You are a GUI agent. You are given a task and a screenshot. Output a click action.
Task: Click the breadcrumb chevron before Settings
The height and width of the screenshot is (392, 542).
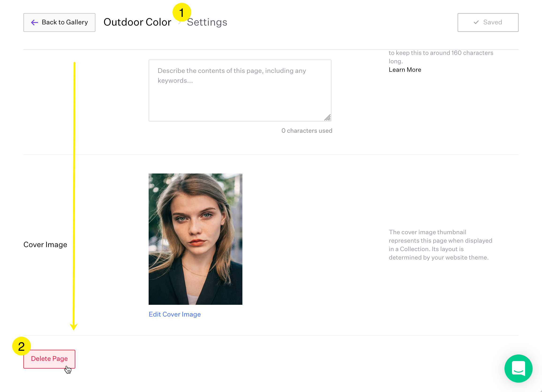pyautogui.click(x=180, y=23)
